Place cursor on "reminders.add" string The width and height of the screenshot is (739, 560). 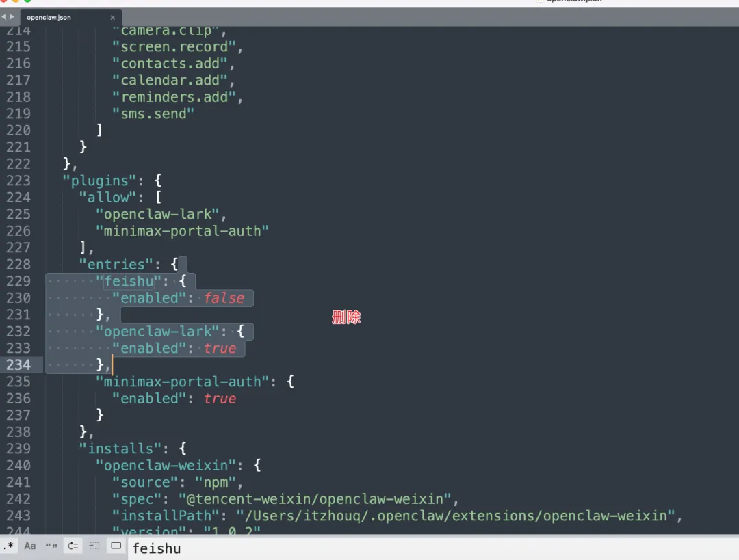click(173, 97)
